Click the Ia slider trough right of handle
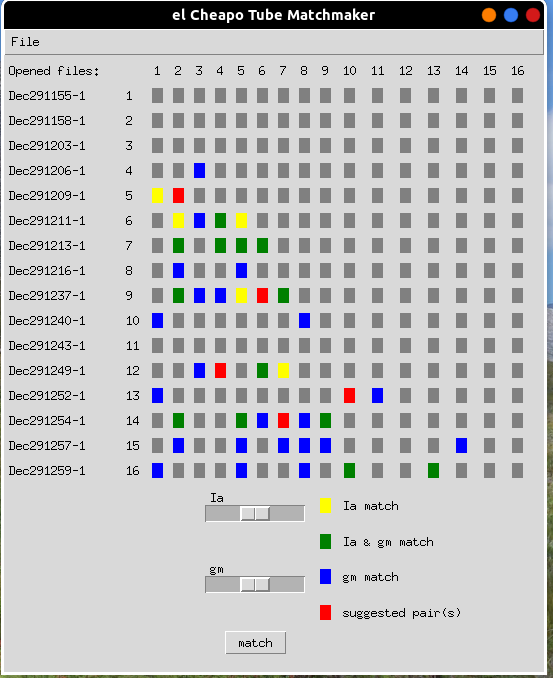The width and height of the screenshot is (553, 678). (x=287, y=513)
